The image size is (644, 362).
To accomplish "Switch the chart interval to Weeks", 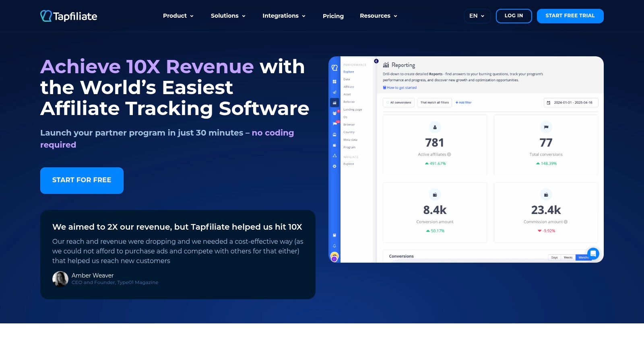I will (x=568, y=257).
